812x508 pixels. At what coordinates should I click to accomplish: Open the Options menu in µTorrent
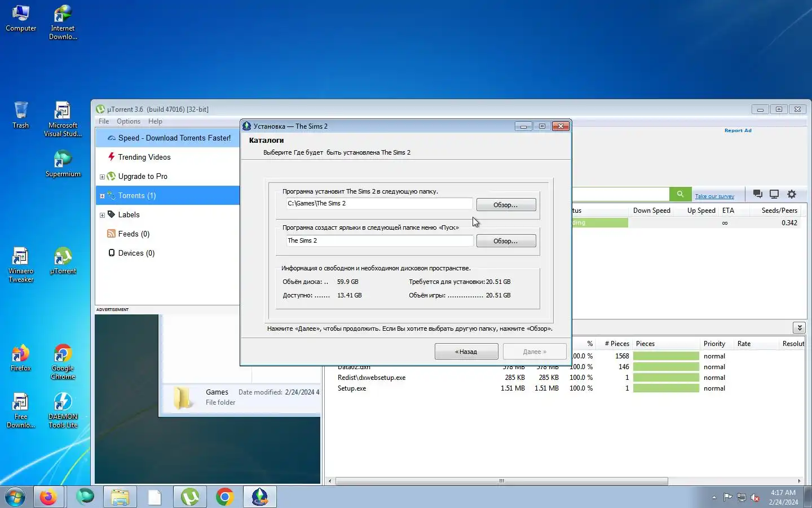(x=129, y=121)
